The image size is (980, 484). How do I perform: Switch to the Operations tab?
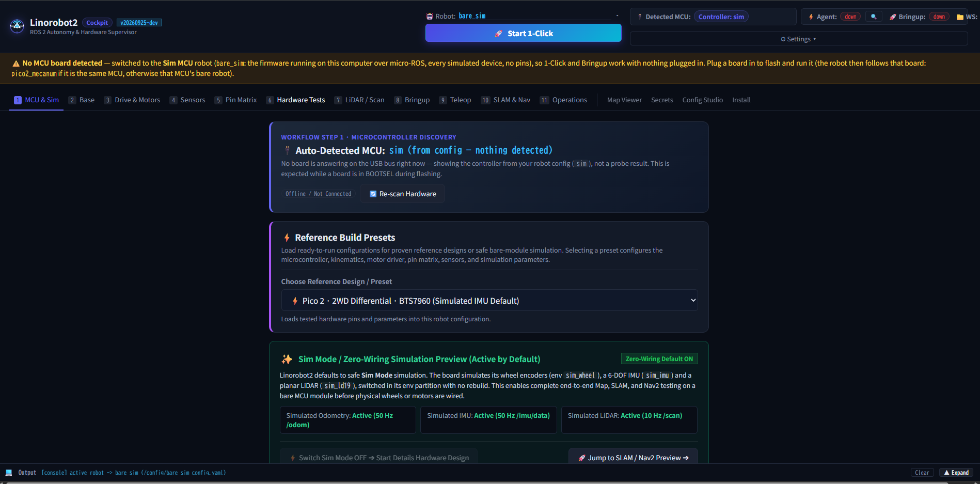[564, 100]
